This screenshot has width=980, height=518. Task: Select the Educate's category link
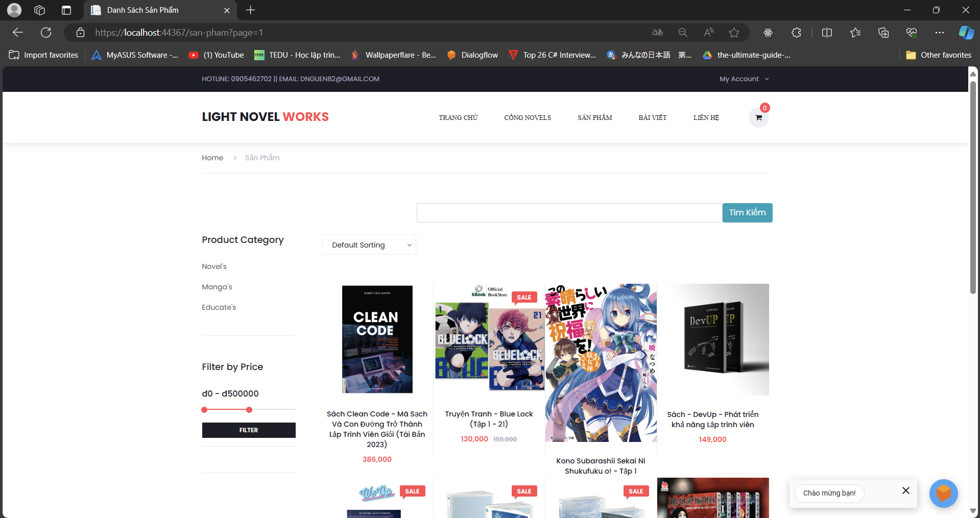[219, 307]
